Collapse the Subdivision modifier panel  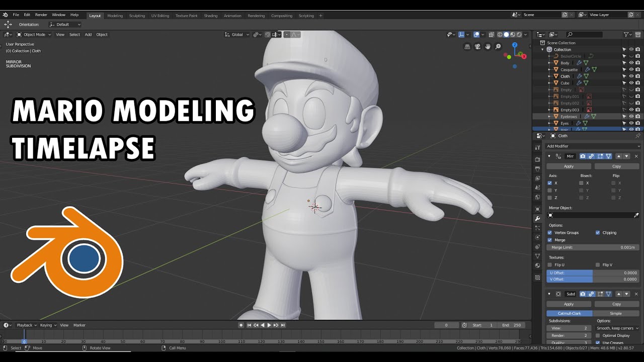(x=549, y=294)
